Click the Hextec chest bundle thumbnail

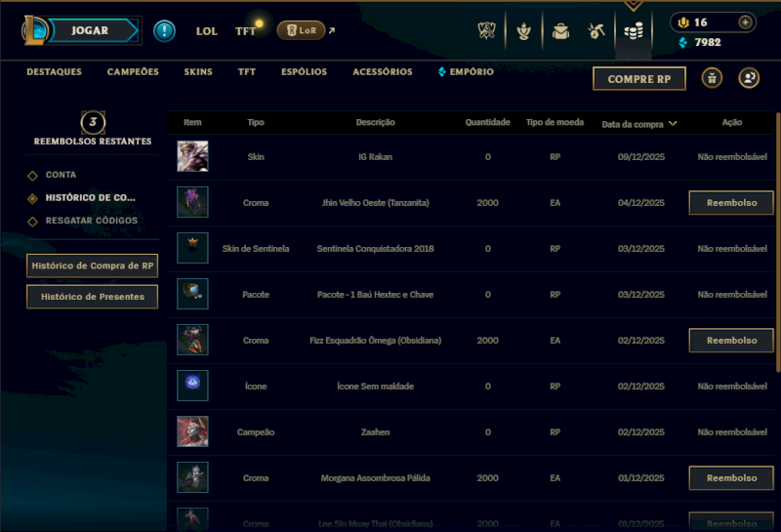pos(192,294)
